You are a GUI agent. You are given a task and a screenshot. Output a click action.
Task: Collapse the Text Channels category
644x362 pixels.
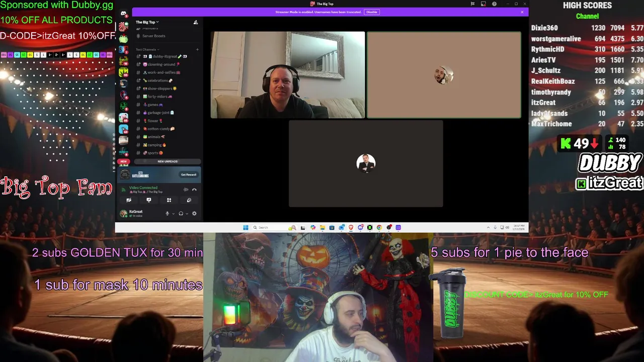tap(147, 49)
